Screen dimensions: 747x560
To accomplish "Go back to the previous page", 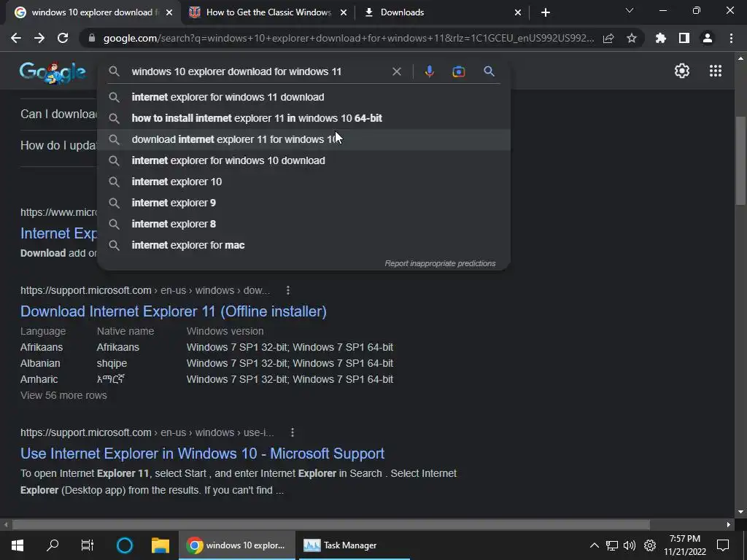I will [16, 38].
